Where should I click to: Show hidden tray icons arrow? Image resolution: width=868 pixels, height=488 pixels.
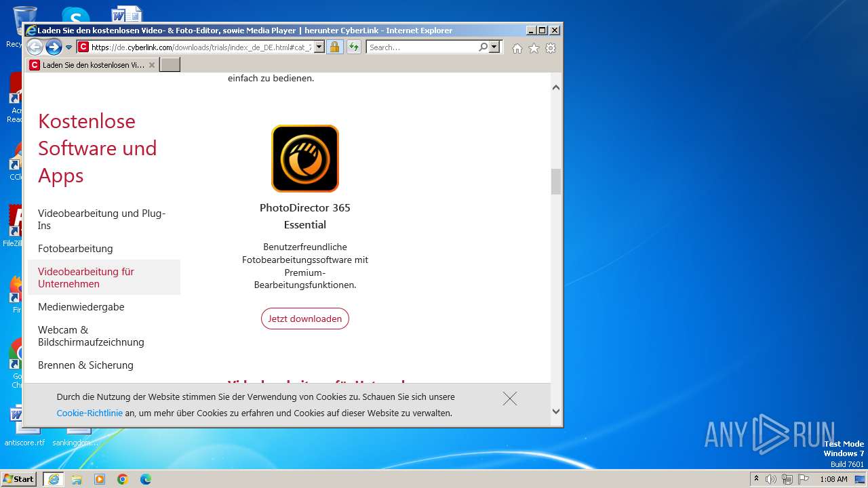tap(757, 479)
